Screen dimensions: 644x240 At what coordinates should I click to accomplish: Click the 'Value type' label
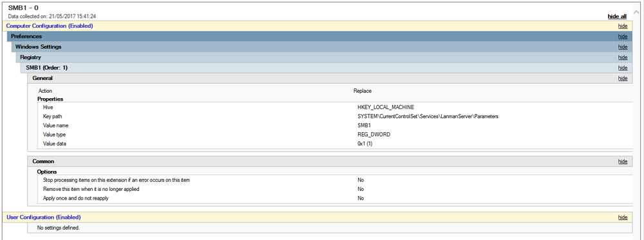pyautogui.click(x=54, y=135)
